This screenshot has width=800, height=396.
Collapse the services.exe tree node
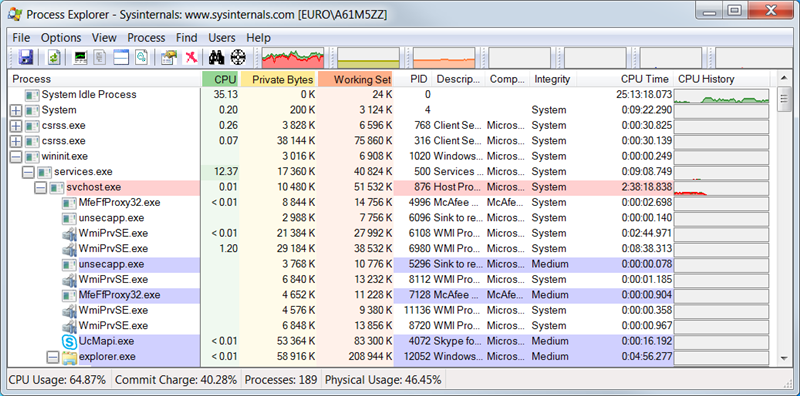tap(29, 172)
